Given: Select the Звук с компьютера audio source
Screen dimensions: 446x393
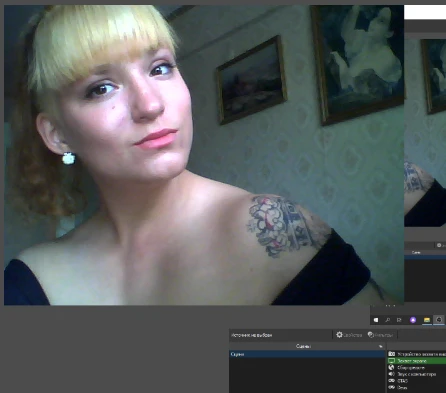Looking at the screenshot, I should [417, 374].
